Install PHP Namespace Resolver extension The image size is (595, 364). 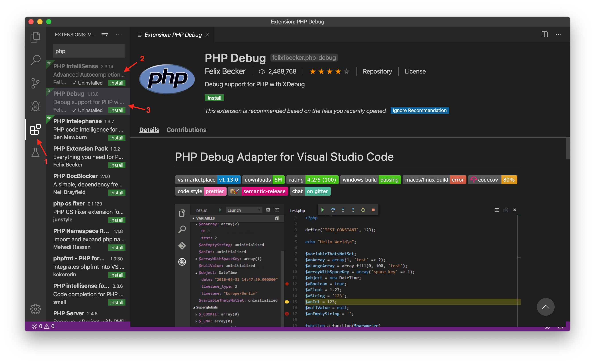117,248
